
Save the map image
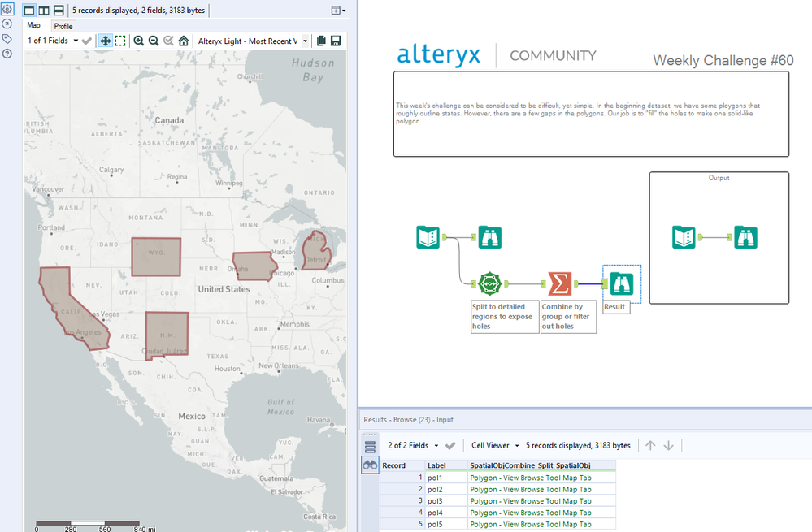(x=336, y=41)
